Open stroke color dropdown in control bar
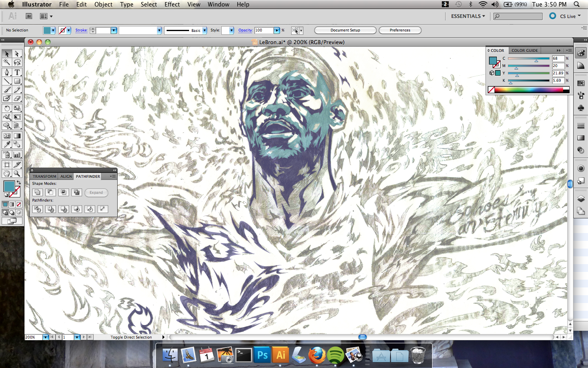Viewport: 588px width, 368px height. click(69, 30)
